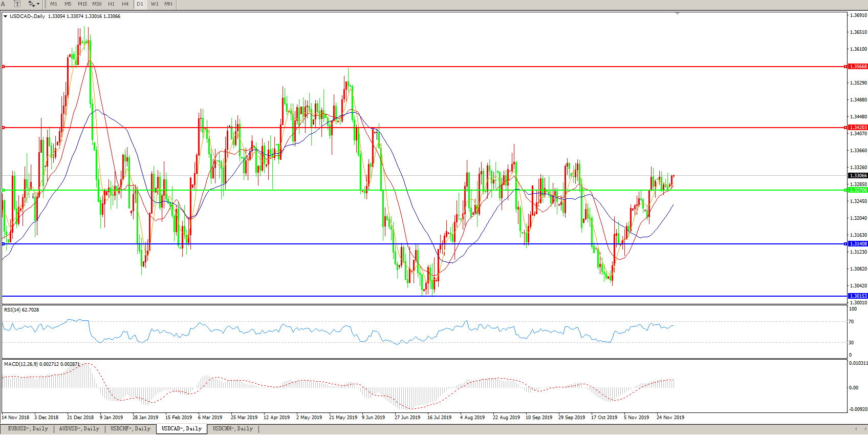Select the text label tool (T icon)
This screenshot has height=435, width=868.
click(17, 4)
